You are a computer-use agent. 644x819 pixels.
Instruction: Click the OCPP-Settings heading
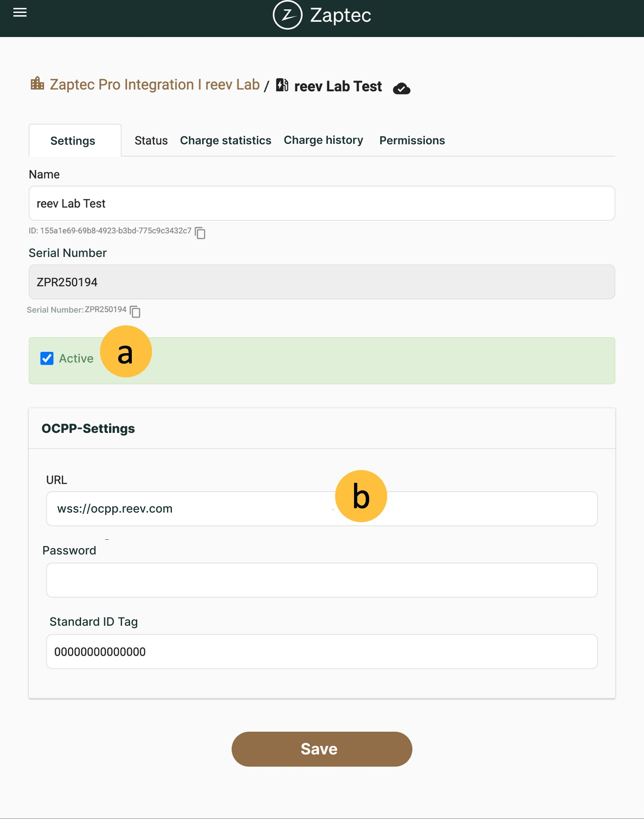(88, 428)
